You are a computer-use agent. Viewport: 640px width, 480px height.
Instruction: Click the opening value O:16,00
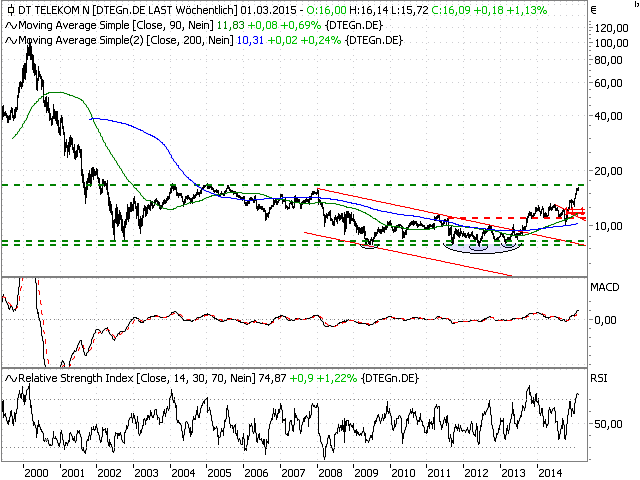(327, 10)
